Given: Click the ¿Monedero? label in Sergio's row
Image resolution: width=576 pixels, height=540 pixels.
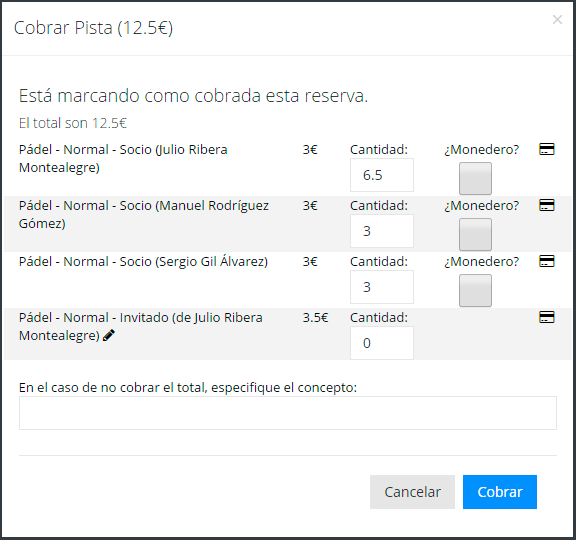Looking at the screenshot, I should [482, 262].
